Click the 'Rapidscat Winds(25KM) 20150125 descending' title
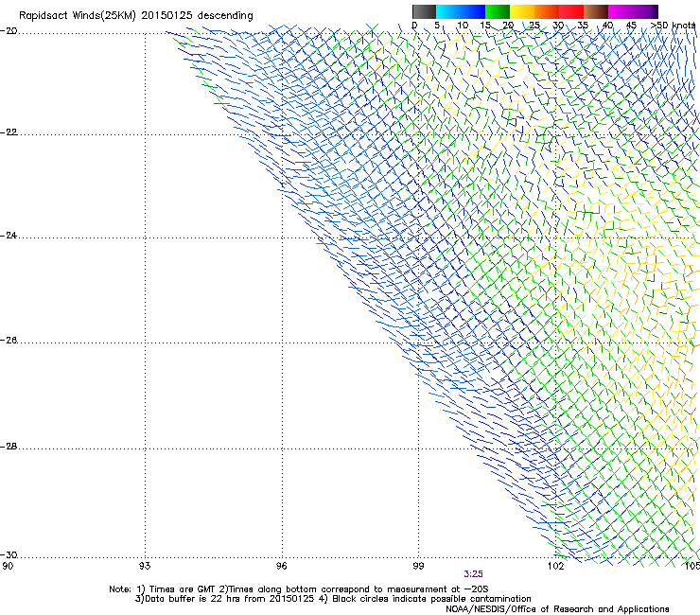The width and height of the screenshot is (700, 615). (135, 16)
